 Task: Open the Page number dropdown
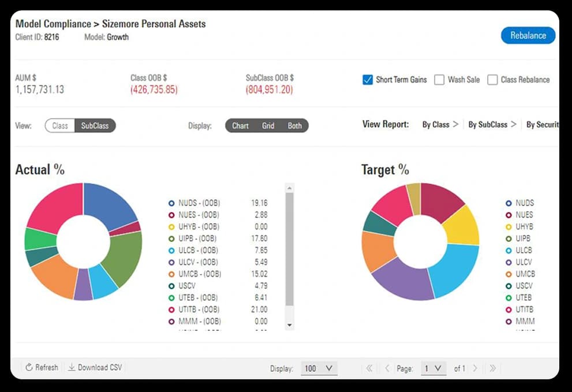pyautogui.click(x=433, y=368)
